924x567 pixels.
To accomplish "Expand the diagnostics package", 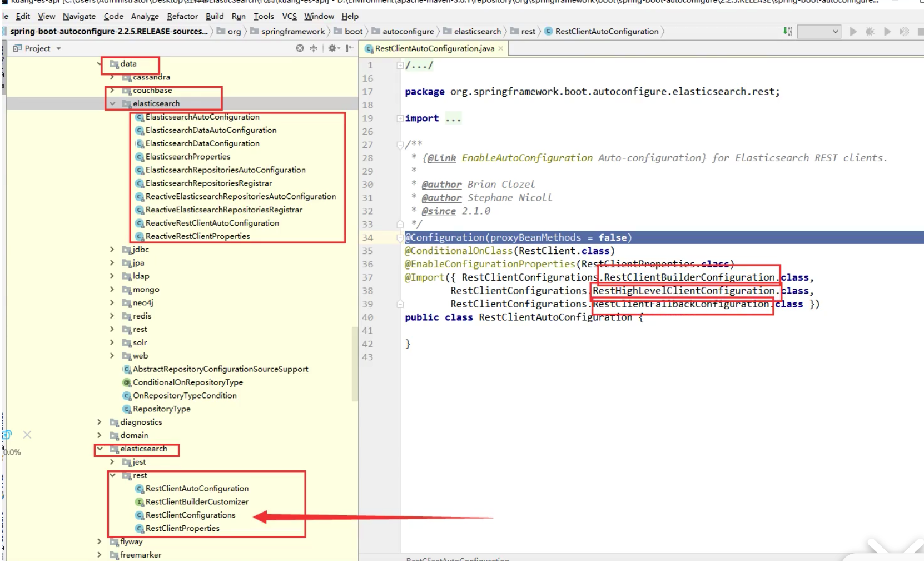I will click(x=100, y=422).
